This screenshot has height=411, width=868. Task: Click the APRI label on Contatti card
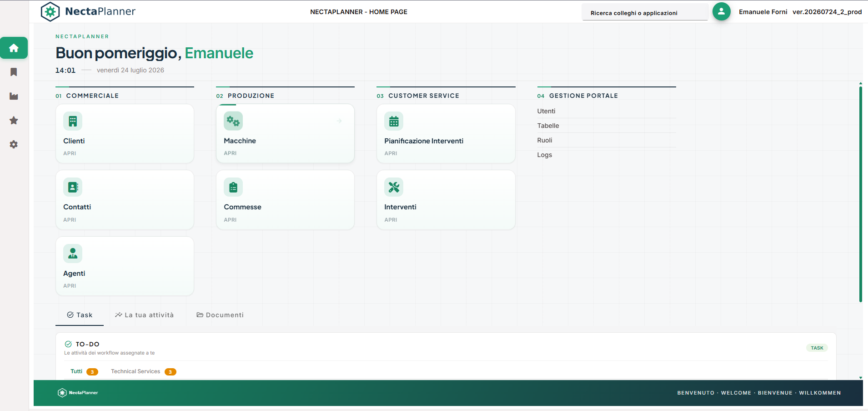pyautogui.click(x=70, y=220)
